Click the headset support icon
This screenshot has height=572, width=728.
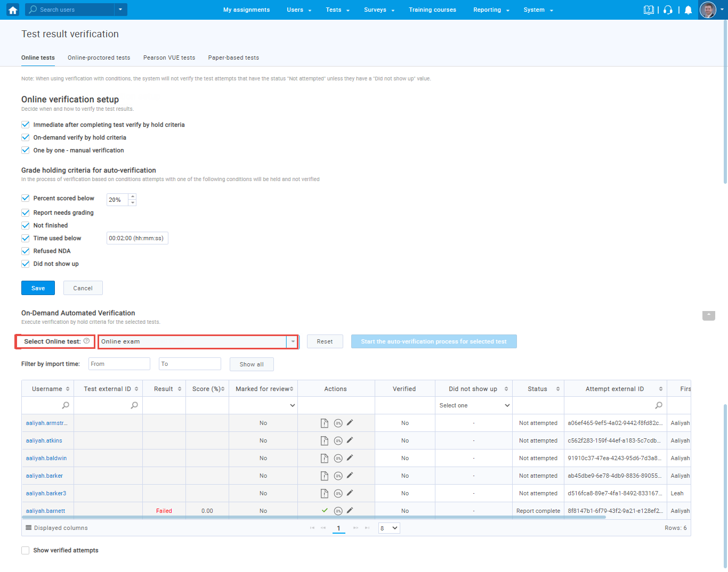point(668,10)
